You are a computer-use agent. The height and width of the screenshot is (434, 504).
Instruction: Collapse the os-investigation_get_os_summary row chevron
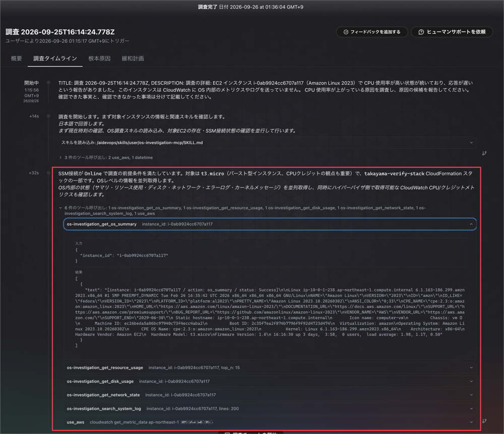pos(471,224)
